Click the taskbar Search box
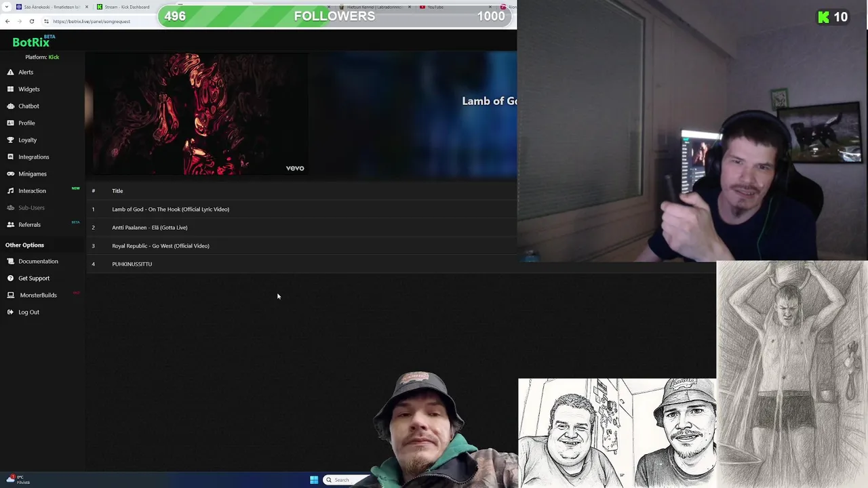The width and height of the screenshot is (868, 488). [x=347, y=480]
